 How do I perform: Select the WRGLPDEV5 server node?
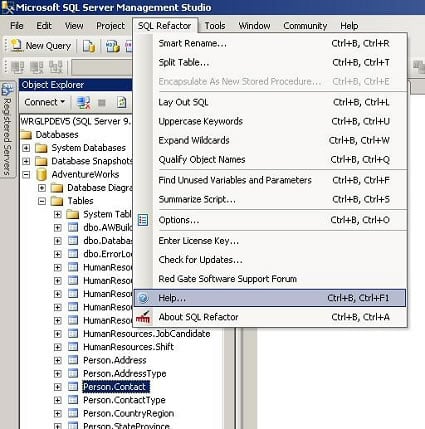point(76,121)
